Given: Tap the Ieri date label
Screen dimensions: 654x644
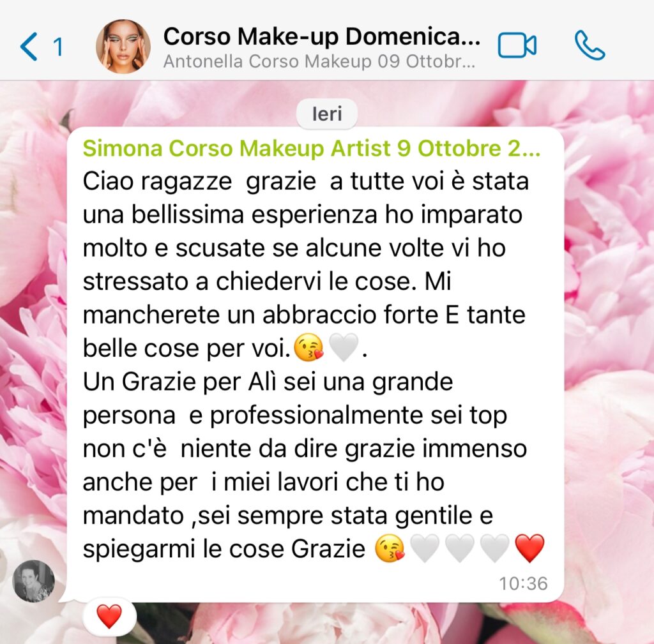Looking at the screenshot, I should [327, 114].
